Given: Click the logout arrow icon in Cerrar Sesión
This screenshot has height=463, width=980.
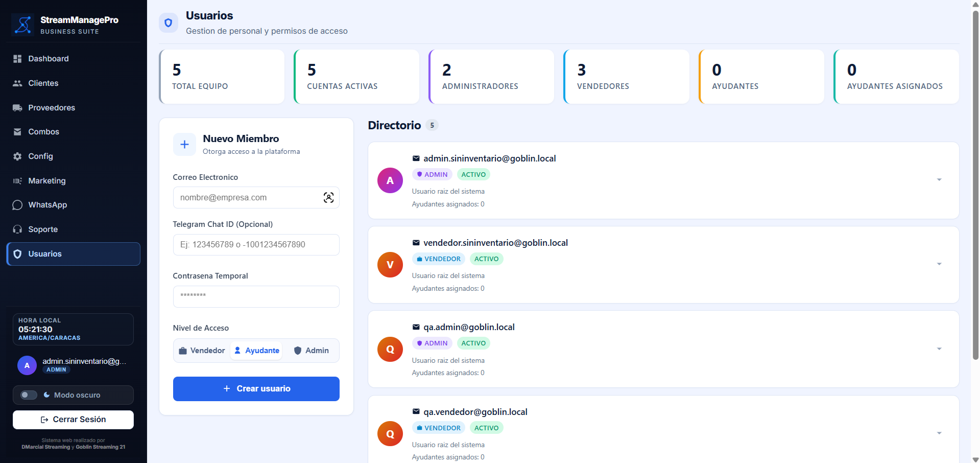Looking at the screenshot, I should (x=44, y=420).
